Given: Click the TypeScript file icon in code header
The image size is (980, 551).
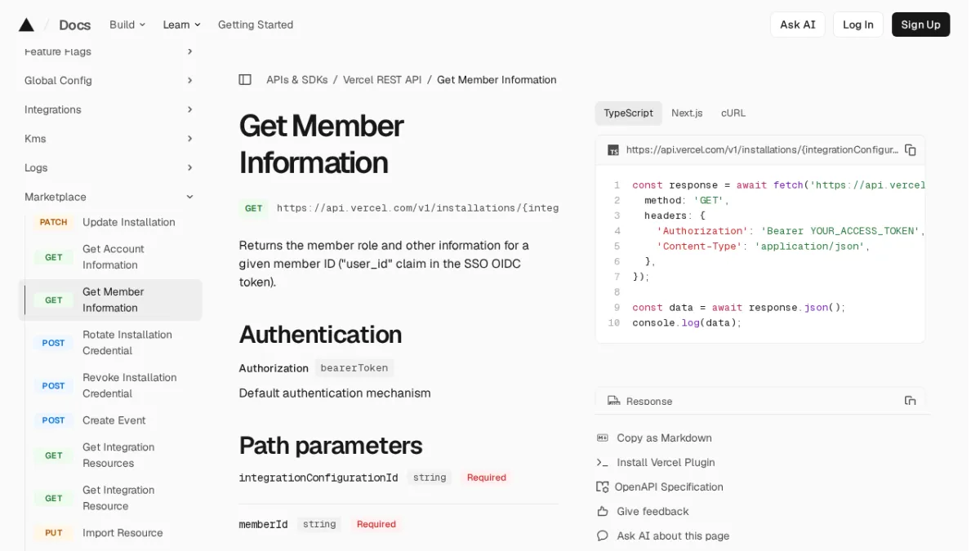Looking at the screenshot, I should click(613, 150).
